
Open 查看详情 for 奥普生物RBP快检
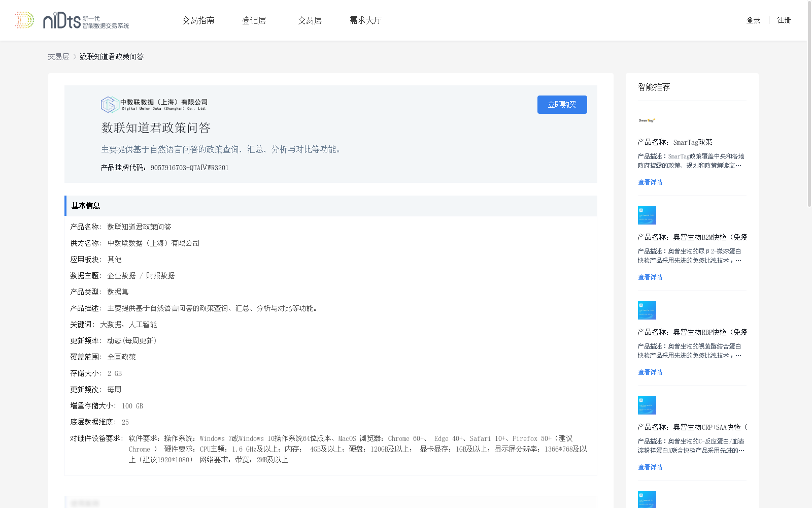[650, 372]
